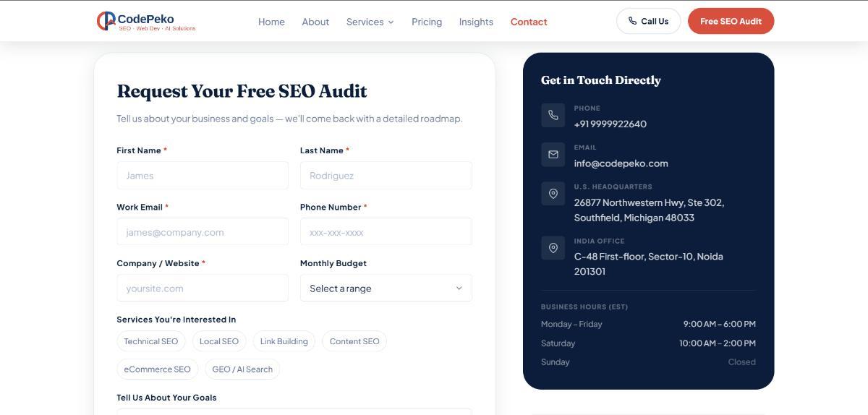Screen dimensions: 868x415
Task: Go to the Pricing page
Action: pyautogui.click(x=427, y=22)
